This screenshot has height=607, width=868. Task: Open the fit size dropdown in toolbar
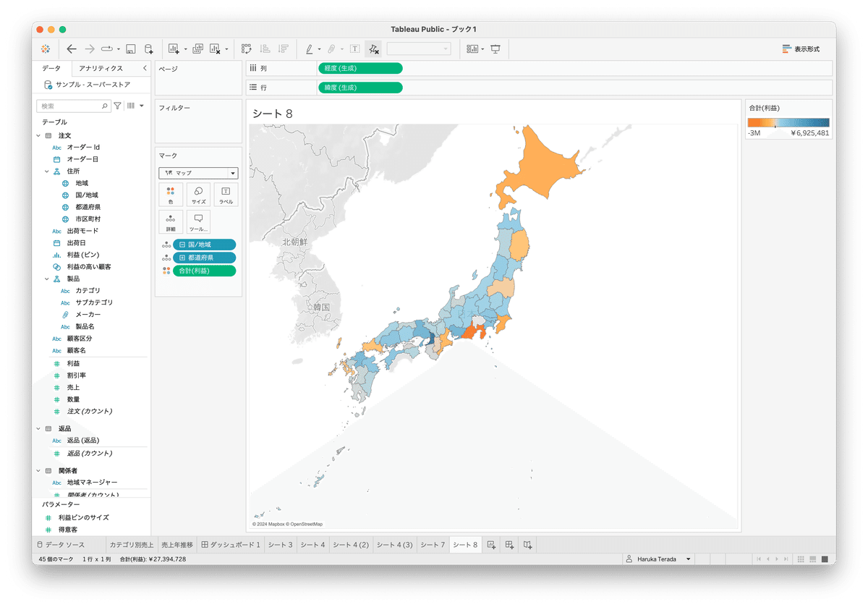pos(419,48)
